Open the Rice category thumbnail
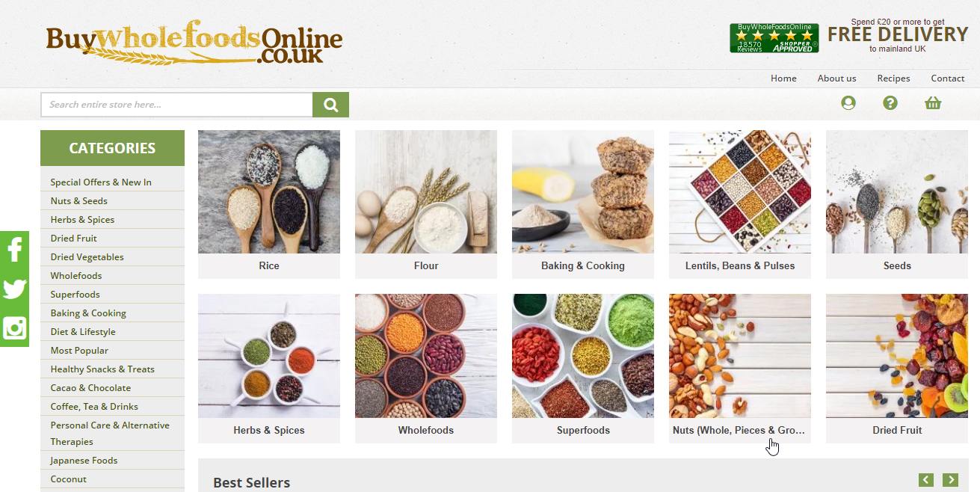 pos(269,192)
